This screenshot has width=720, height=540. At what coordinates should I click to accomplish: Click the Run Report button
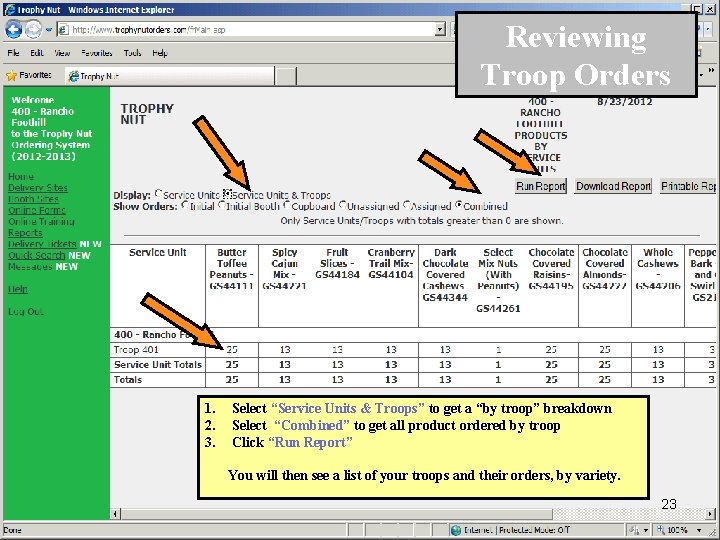pos(540,186)
